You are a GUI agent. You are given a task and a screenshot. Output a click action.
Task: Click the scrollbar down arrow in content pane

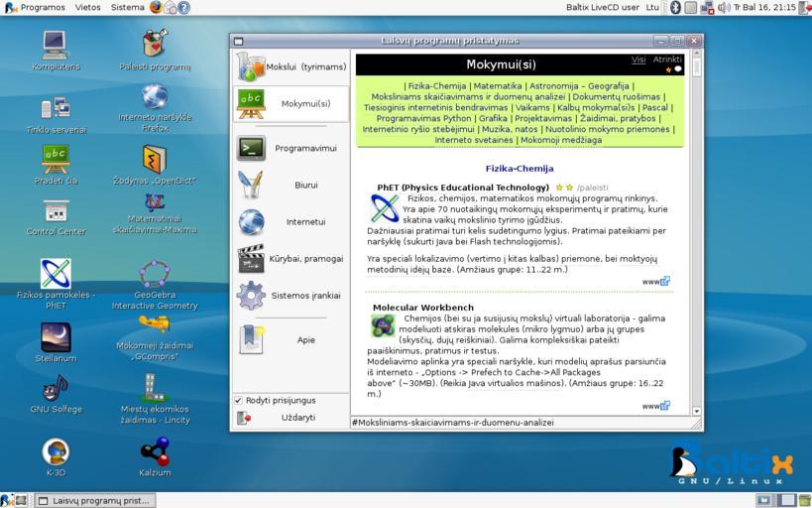[696, 411]
